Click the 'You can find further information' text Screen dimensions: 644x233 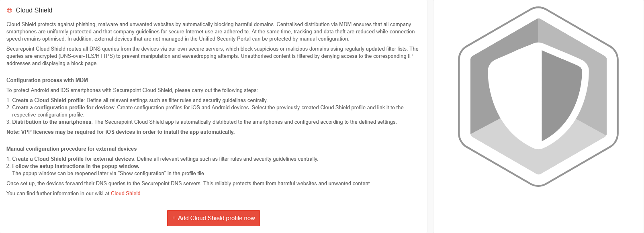58,194
